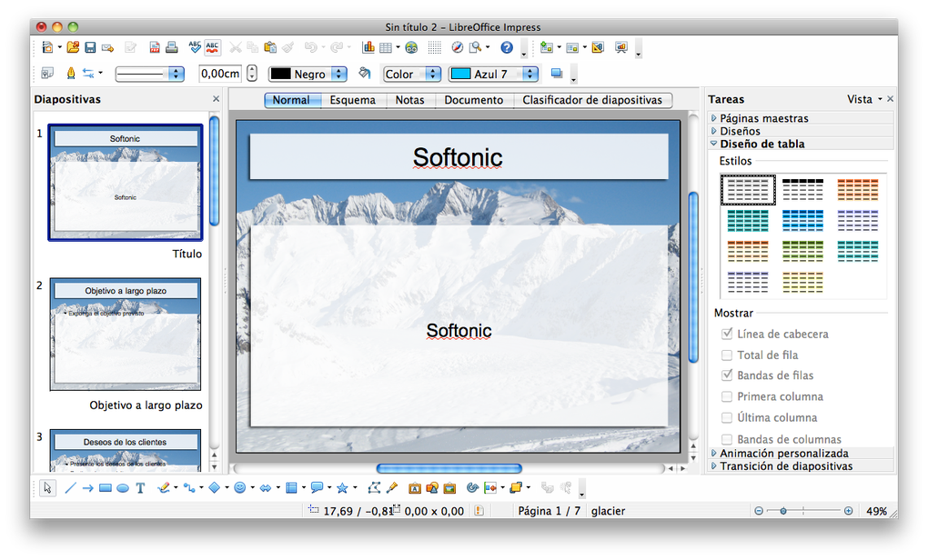Image resolution: width=928 pixels, height=560 pixels.
Task: Toggle the Bandas de filas checkbox
Action: pyautogui.click(x=727, y=375)
